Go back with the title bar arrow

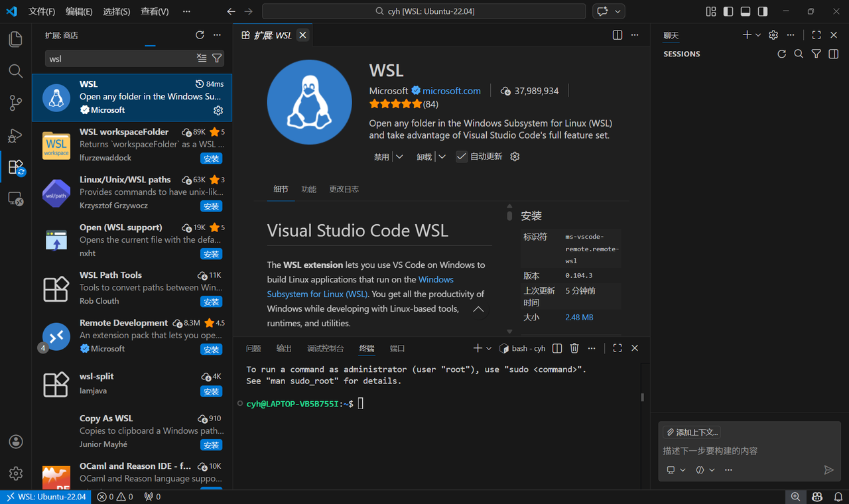(231, 11)
